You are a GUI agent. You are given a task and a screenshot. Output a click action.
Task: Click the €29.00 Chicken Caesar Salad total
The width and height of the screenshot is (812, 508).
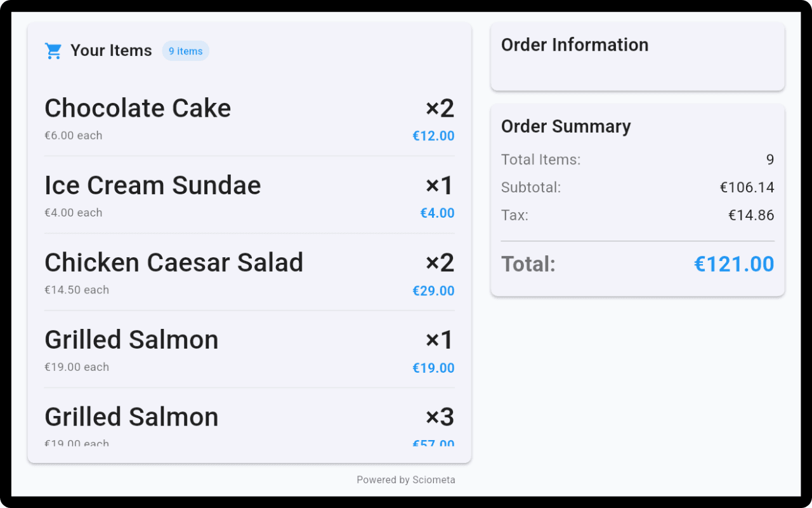point(433,290)
